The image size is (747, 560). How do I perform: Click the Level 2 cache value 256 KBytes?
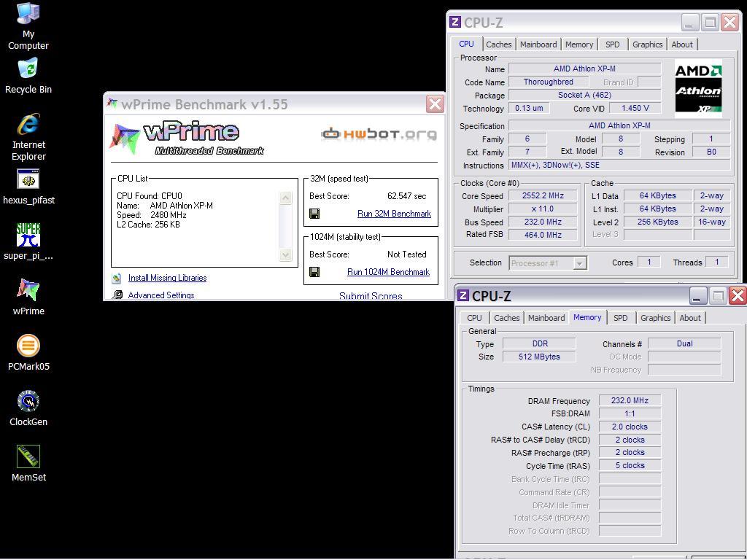pos(657,222)
